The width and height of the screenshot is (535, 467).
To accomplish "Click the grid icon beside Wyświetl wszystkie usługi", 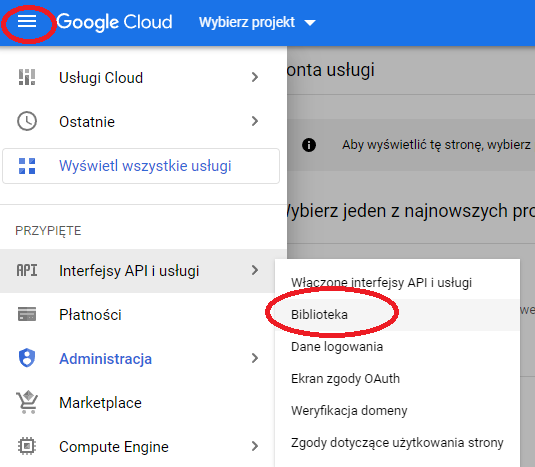I will pos(27,166).
